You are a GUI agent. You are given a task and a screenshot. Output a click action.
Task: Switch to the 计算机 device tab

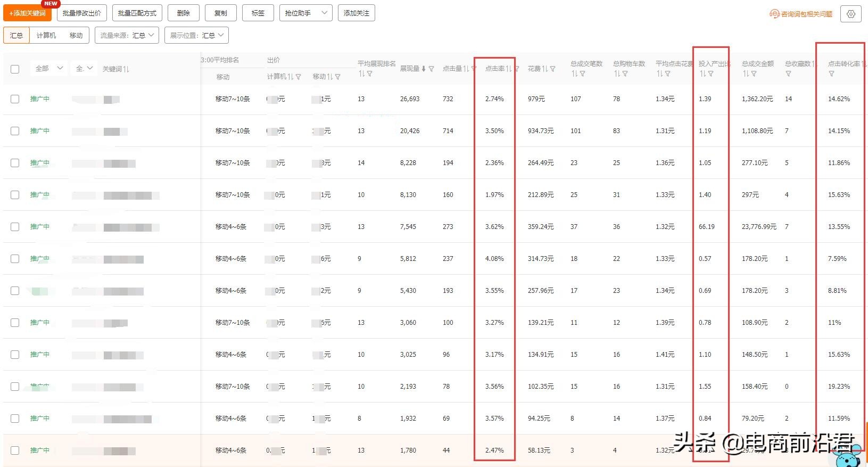tap(46, 35)
